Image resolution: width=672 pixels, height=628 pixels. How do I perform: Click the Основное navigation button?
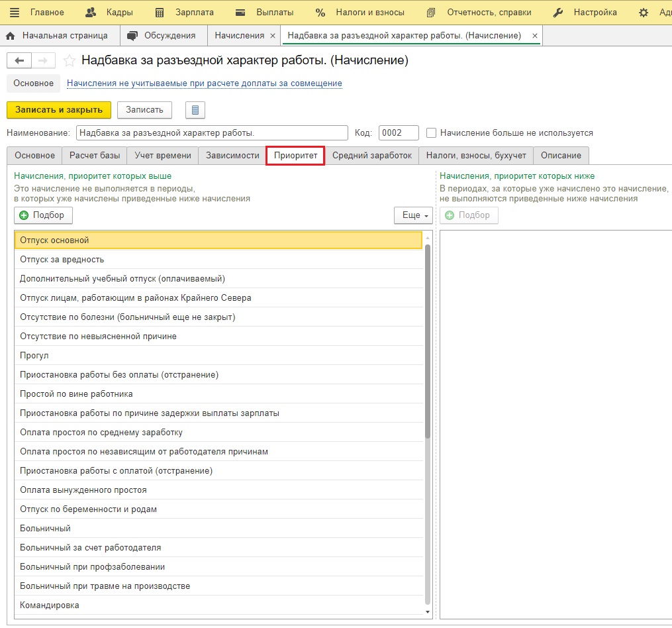coord(33,83)
